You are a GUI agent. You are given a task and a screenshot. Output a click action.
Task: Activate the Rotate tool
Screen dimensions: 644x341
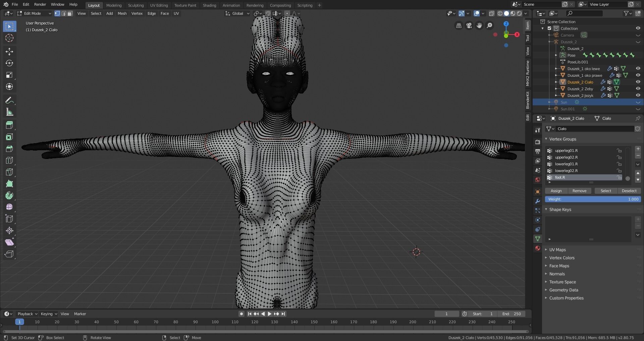pyautogui.click(x=9, y=63)
